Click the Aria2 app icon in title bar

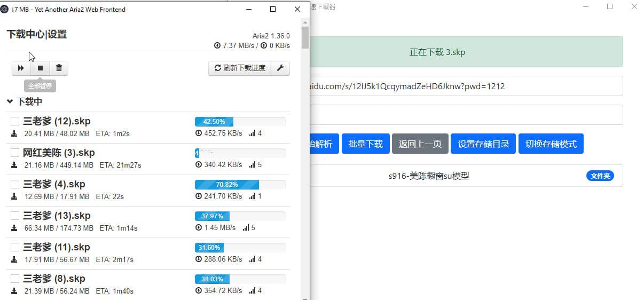(x=5, y=9)
